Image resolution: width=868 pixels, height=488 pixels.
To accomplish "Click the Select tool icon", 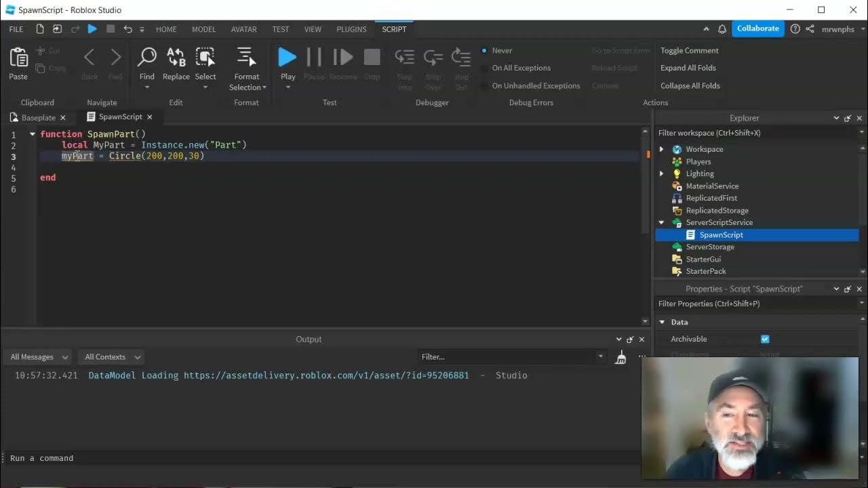I will [x=205, y=58].
